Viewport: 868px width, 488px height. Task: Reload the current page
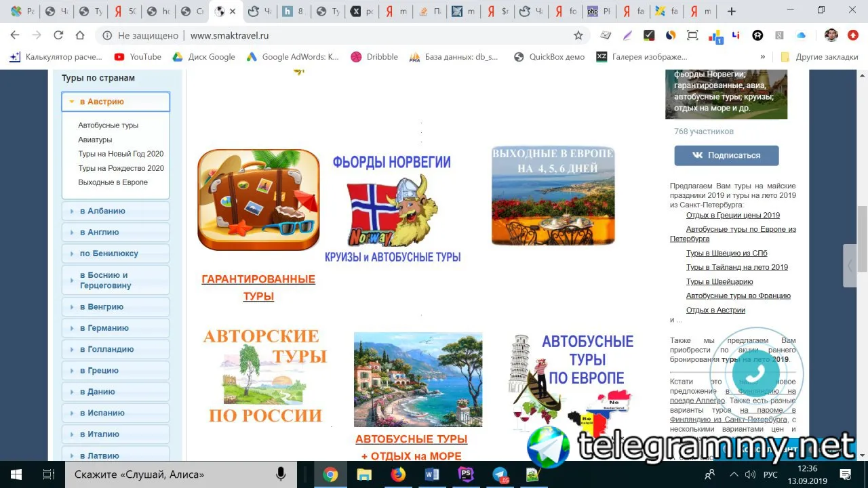coord(58,35)
